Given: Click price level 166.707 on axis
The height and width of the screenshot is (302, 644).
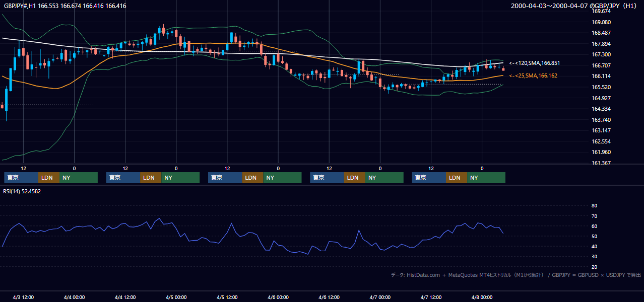Looking at the screenshot, I should (601, 65).
